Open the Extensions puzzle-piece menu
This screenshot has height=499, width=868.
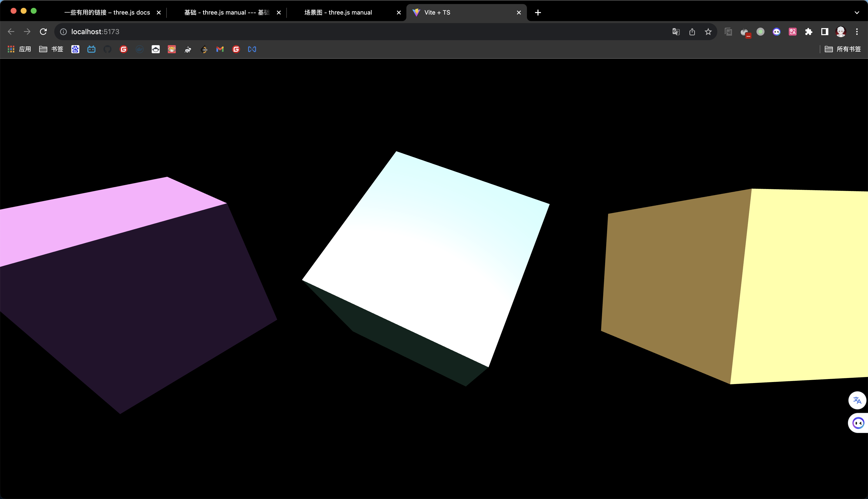pyautogui.click(x=809, y=32)
